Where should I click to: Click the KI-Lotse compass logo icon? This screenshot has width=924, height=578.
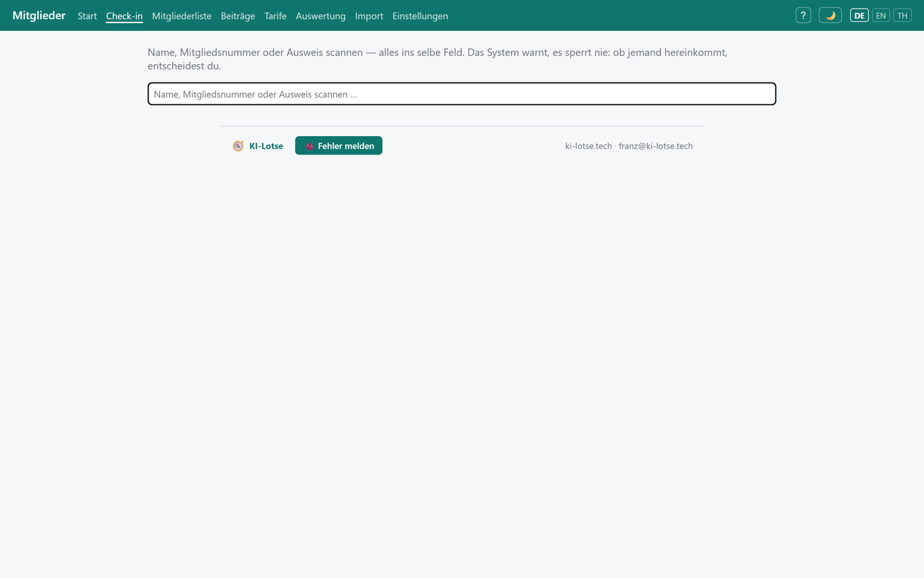[238, 146]
